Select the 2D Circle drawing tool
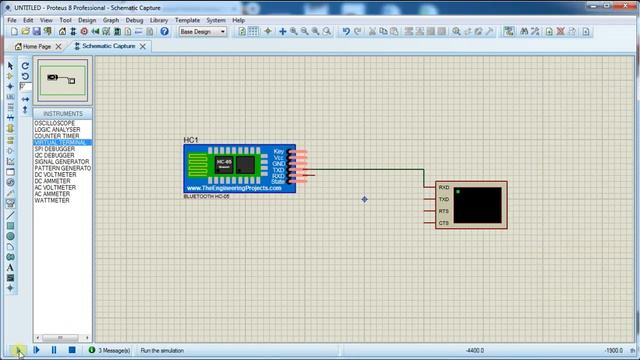The width and height of the screenshot is (640, 360). click(10, 236)
